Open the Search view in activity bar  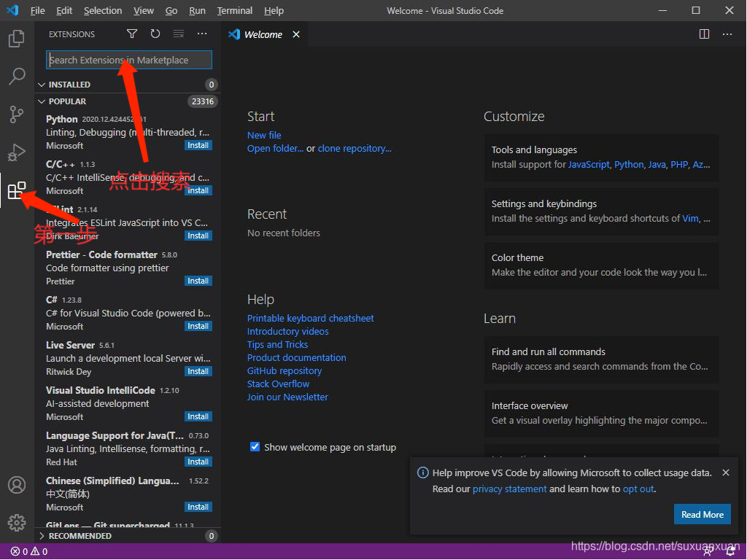coord(17,76)
